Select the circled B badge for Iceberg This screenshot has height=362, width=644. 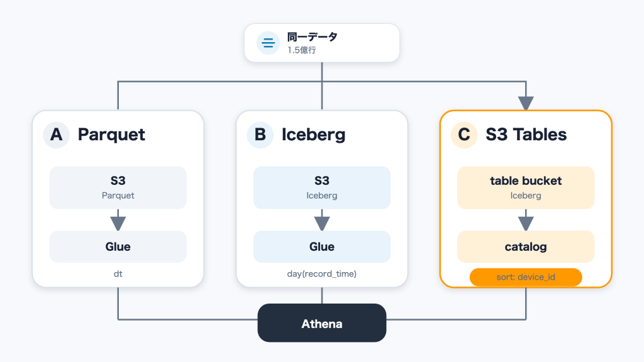point(260,134)
